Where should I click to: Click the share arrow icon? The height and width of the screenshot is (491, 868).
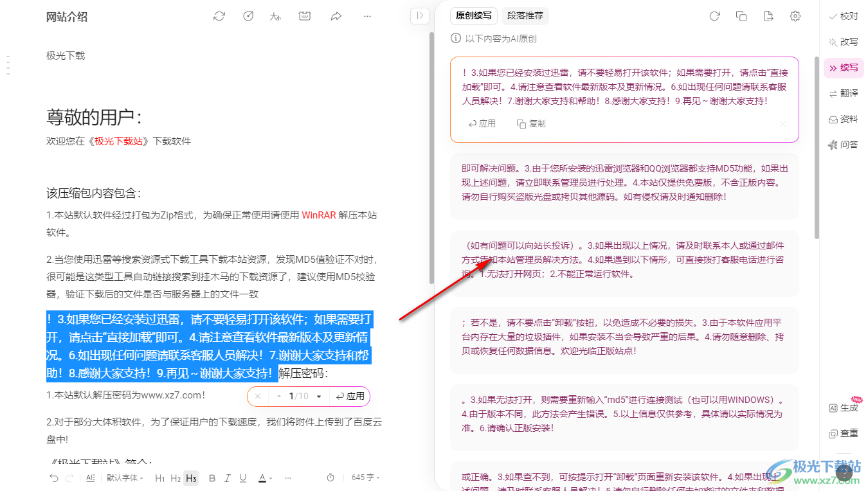336,16
